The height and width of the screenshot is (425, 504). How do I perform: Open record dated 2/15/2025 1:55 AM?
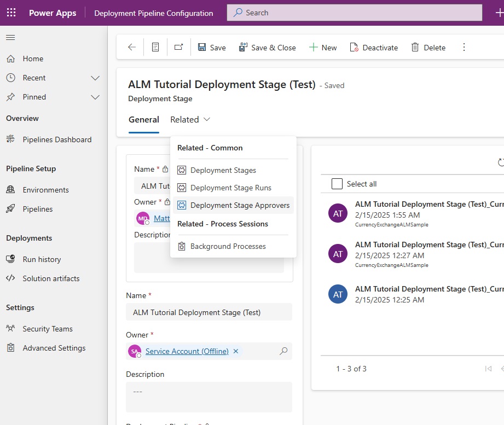pos(416,214)
